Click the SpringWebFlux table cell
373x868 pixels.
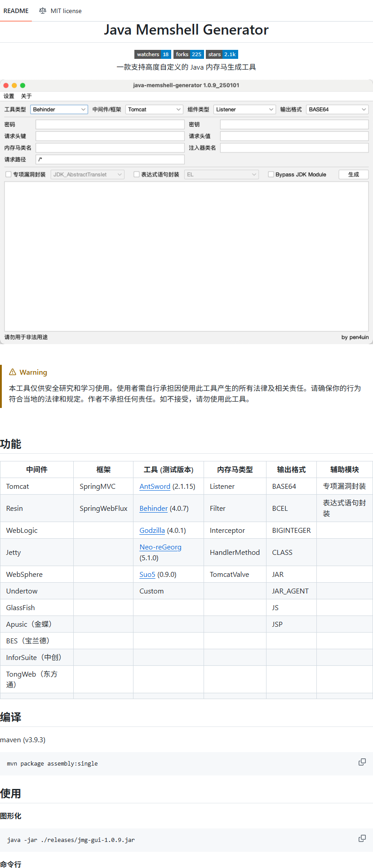pos(103,509)
